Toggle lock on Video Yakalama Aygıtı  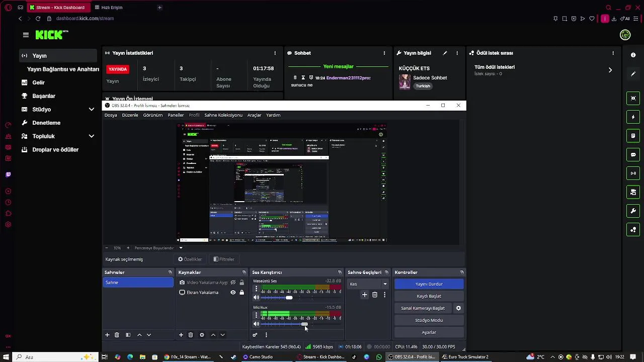242,283
